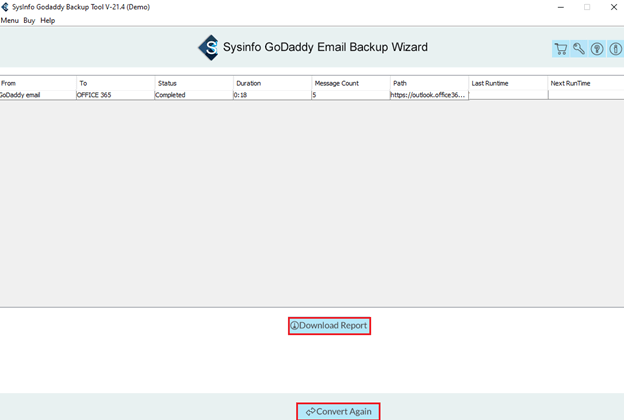
Task: Select the 0:18 duration cell
Action: (x=272, y=95)
